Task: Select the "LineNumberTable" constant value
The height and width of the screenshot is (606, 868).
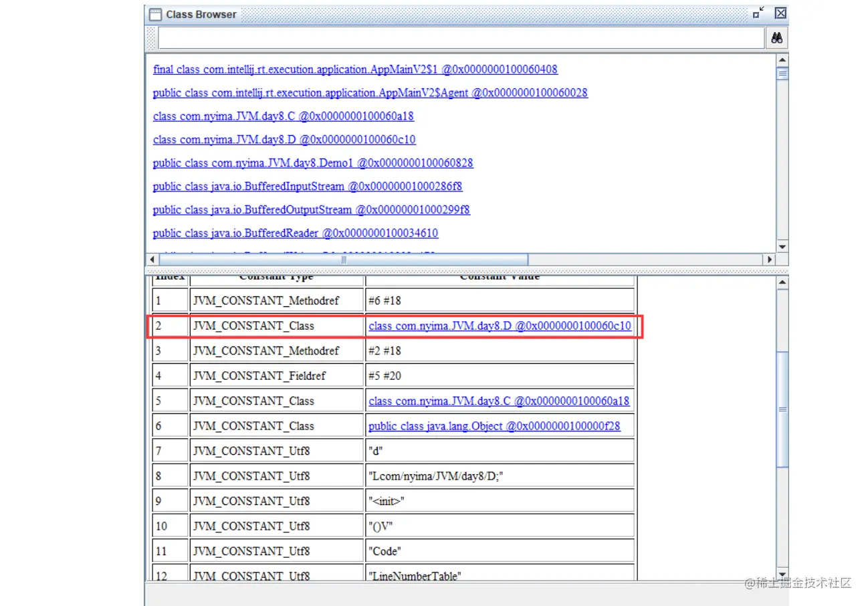Action: 500,574
